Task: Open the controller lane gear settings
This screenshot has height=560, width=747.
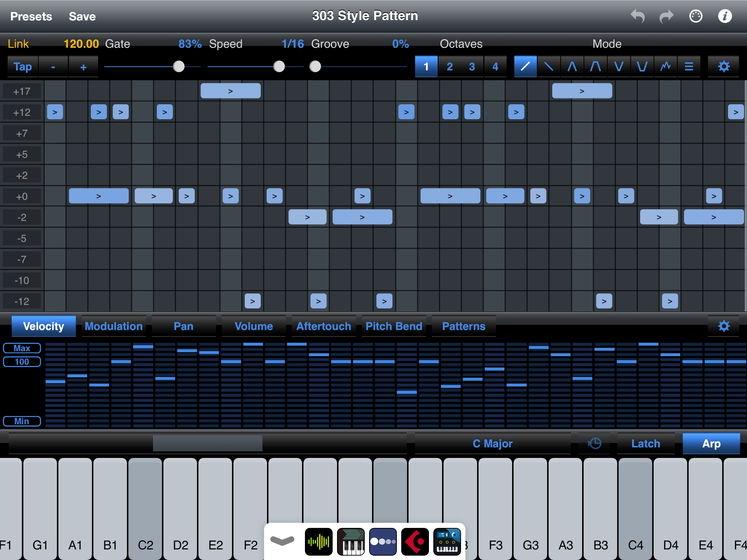Action: point(724,326)
